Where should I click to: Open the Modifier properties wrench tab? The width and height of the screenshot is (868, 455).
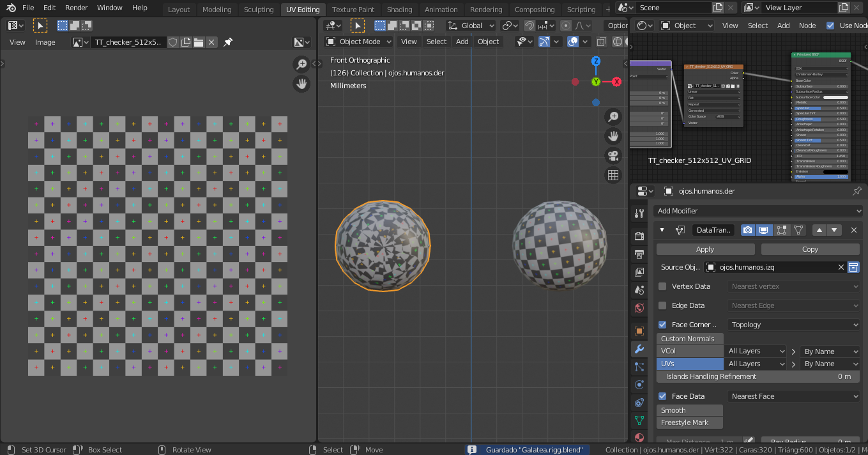tap(639, 348)
